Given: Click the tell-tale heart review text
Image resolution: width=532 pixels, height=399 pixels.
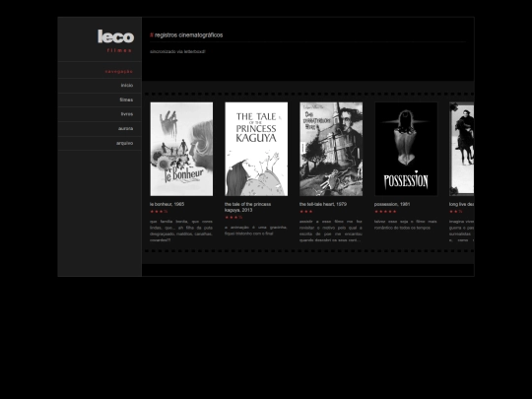Looking at the screenshot, I should [331, 231].
